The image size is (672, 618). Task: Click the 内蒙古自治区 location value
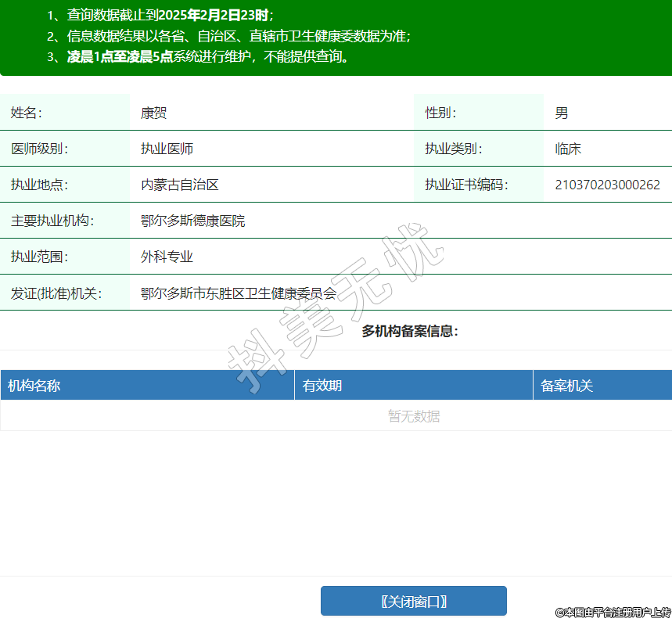point(179,185)
